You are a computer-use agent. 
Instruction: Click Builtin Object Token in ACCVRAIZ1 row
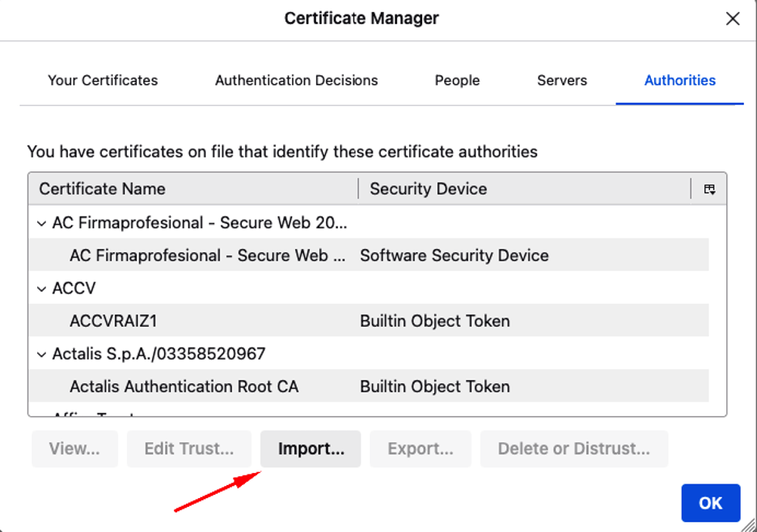(434, 321)
